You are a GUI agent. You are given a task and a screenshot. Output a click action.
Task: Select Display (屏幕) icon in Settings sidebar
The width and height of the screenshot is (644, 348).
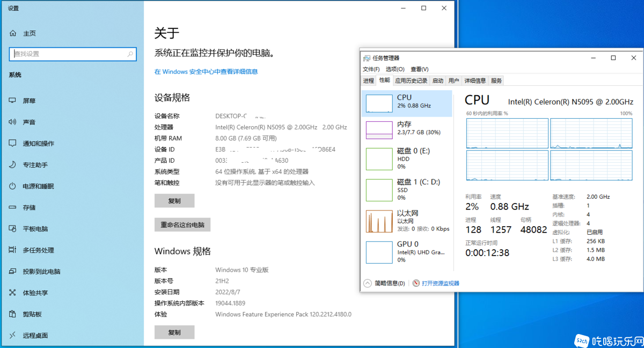tap(13, 100)
